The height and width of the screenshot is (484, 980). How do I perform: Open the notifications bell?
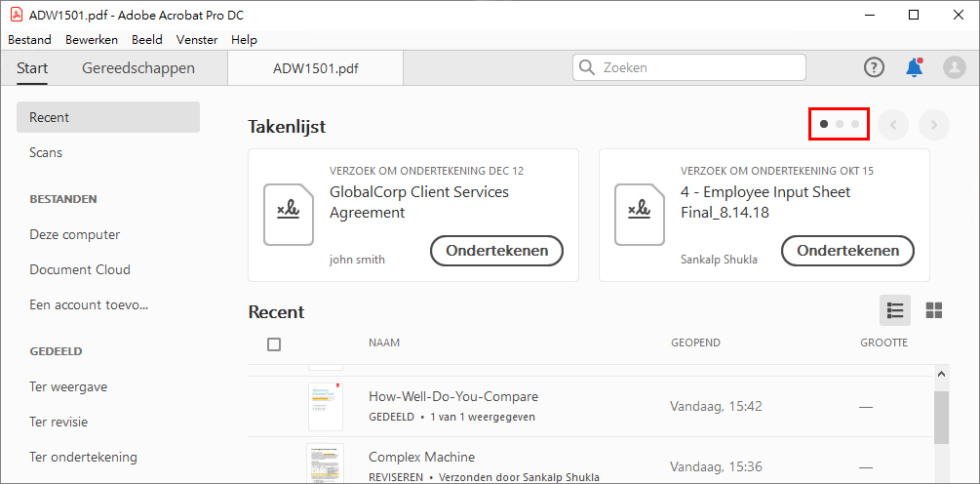click(x=914, y=67)
